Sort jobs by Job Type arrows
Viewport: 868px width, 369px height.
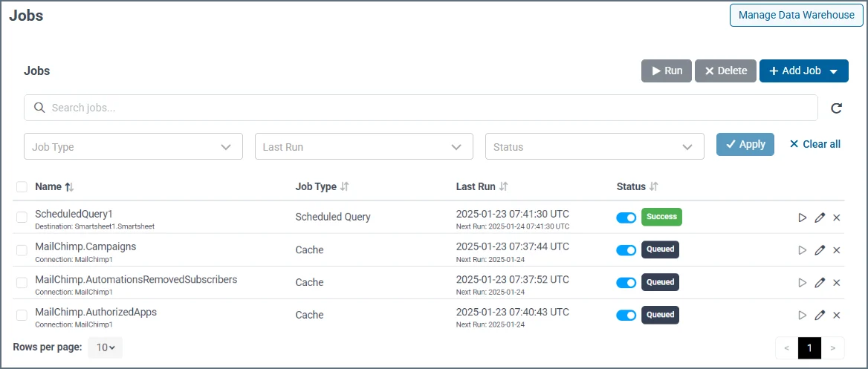coord(344,187)
